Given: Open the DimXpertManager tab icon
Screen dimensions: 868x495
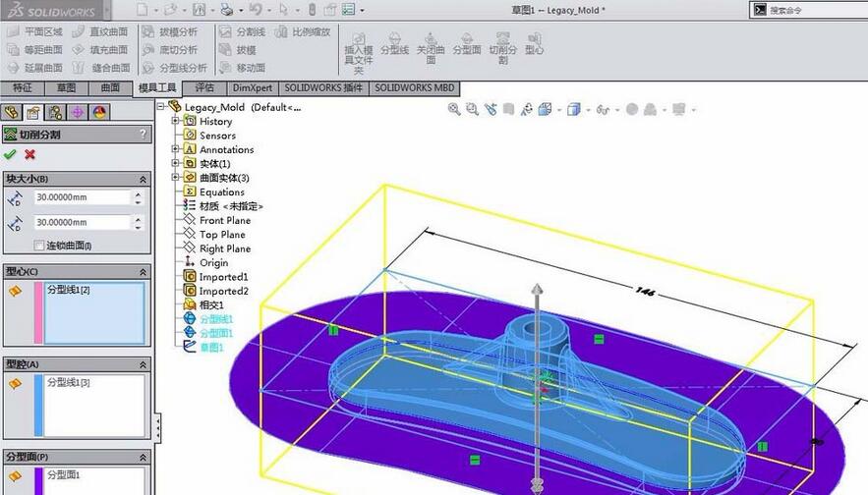Looking at the screenshot, I should click(x=78, y=112).
